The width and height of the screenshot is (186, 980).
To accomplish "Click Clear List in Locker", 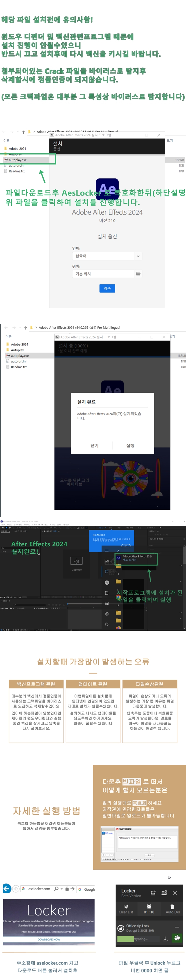I will point(126,909).
